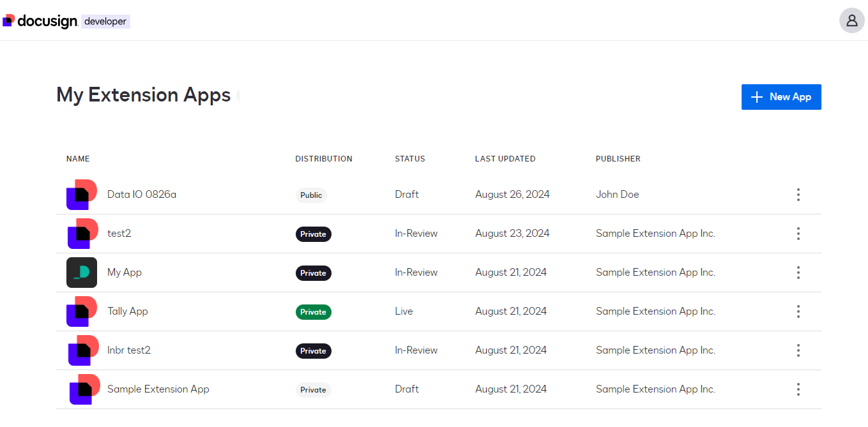Click Draft status of Data IO 0826a
Screen dimensions: 868x427
click(x=407, y=195)
